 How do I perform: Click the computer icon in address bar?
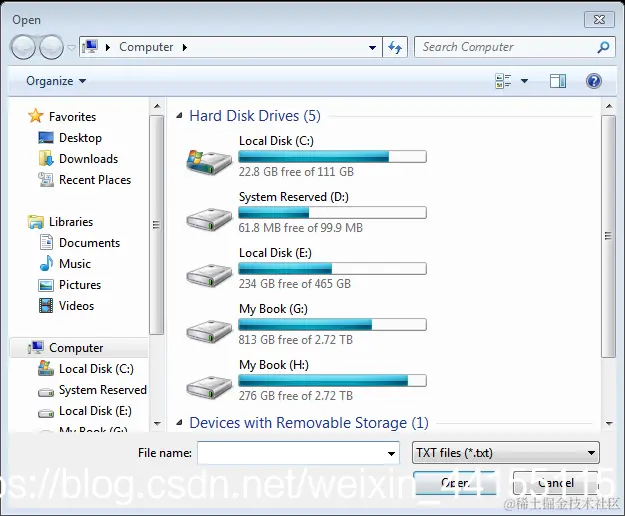(x=90, y=47)
